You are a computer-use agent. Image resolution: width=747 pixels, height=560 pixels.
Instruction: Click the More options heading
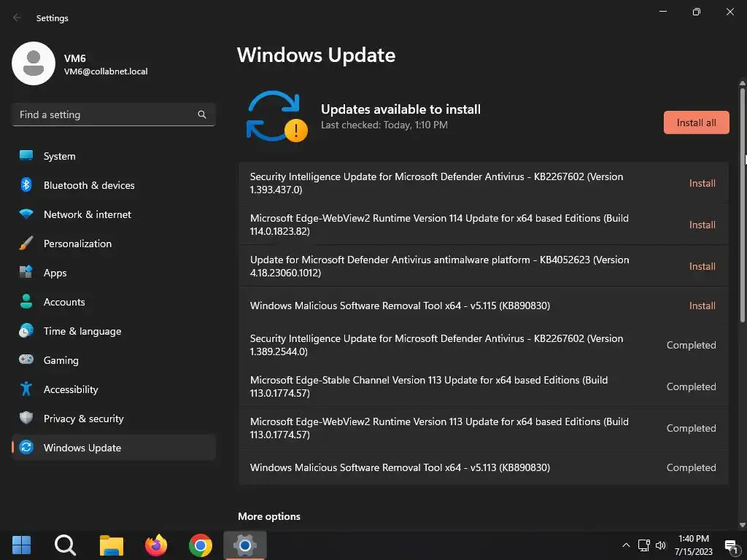pos(269,516)
